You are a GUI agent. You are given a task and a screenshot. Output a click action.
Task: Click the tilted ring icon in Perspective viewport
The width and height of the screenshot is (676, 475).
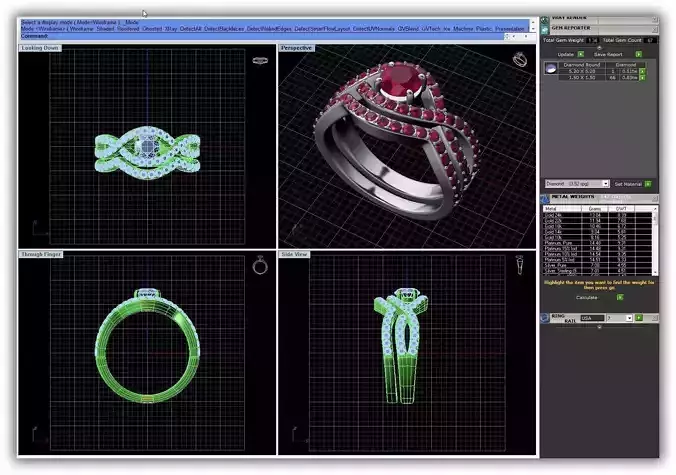tap(520, 59)
